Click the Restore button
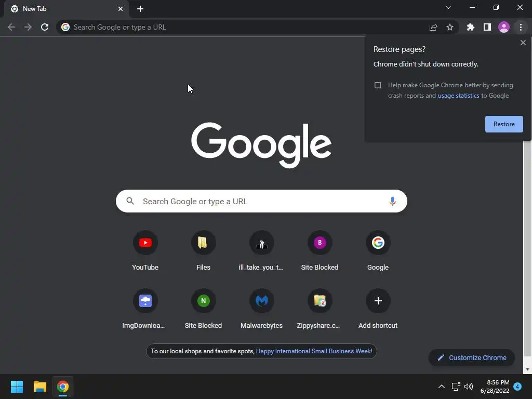The width and height of the screenshot is (532, 399). pos(504,124)
